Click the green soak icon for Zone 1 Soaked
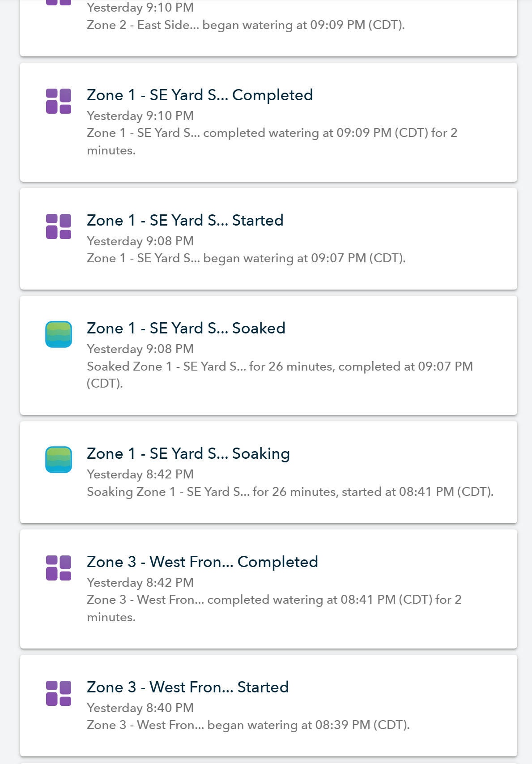This screenshot has width=532, height=764. click(59, 334)
